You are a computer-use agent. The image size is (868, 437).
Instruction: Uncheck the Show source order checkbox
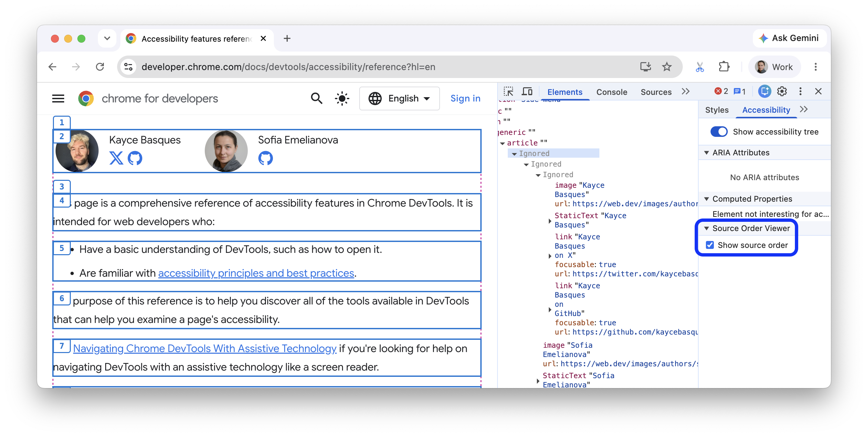710,245
